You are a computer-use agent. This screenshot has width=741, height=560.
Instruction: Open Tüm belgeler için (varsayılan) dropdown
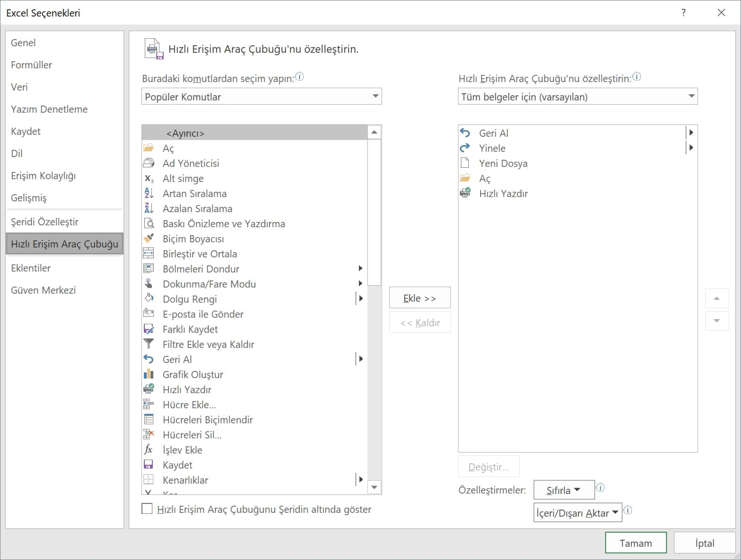click(x=578, y=97)
